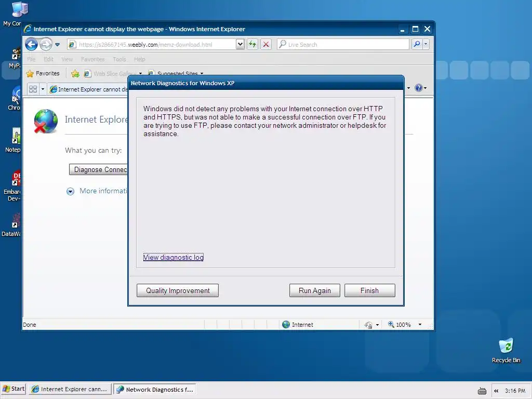This screenshot has height=399, width=532.
Task: Click the Quick Tabs grid icon
Action: point(33,89)
